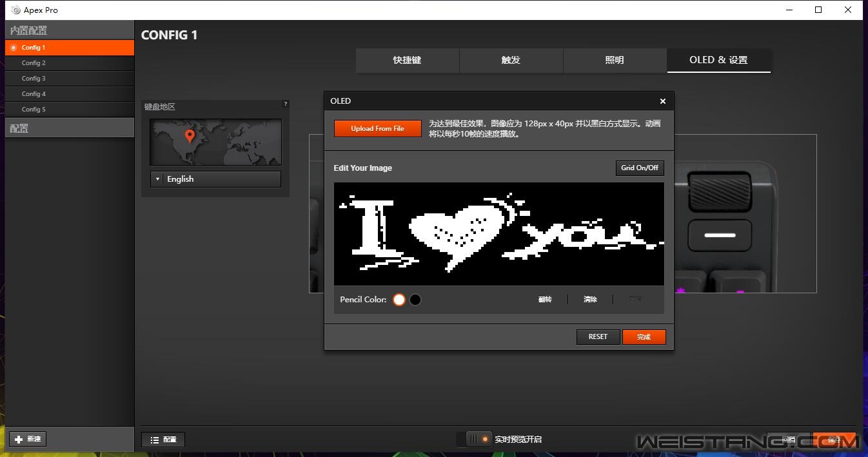Screen dimensions: 868x457
Task: Open the 配置 list button in bottom bar
Action: 163,440
